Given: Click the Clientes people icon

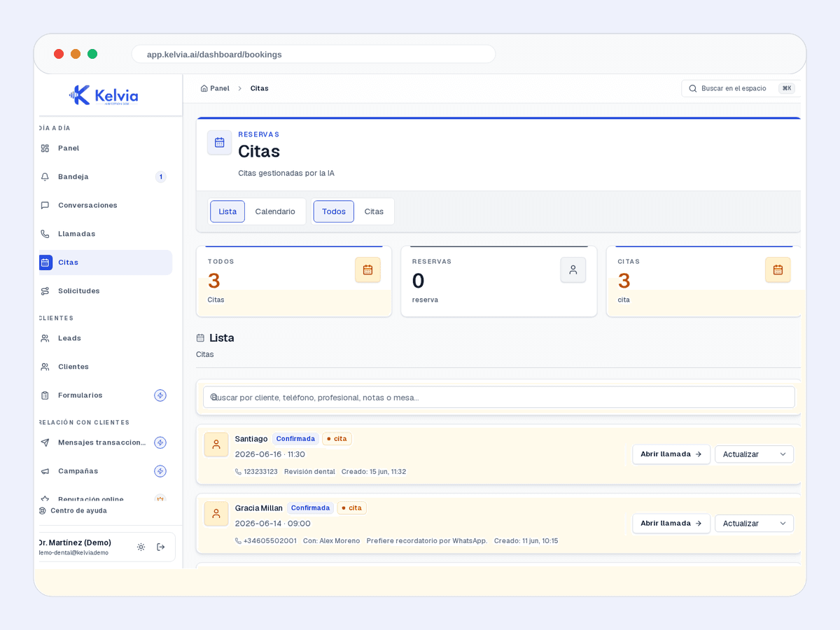Looking at the screenshot, I should coord(45,367).
